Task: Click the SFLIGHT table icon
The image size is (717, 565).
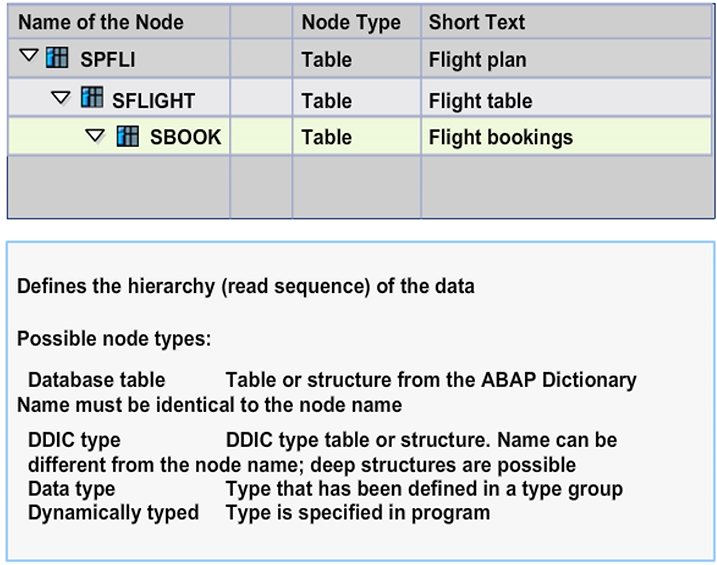Action: [92, 98]
